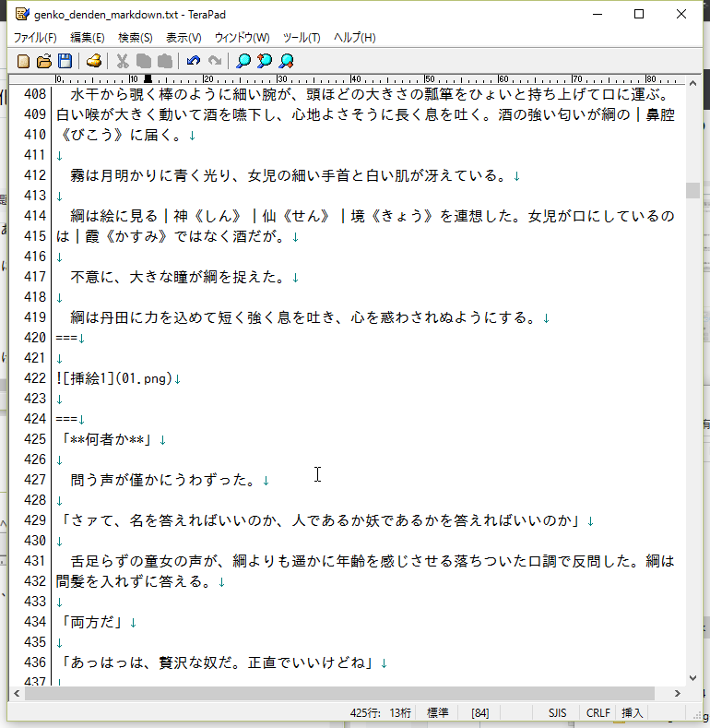
Task: Click the New file toolbar icon
Action: pyautogui.click(x=23, y=61)
